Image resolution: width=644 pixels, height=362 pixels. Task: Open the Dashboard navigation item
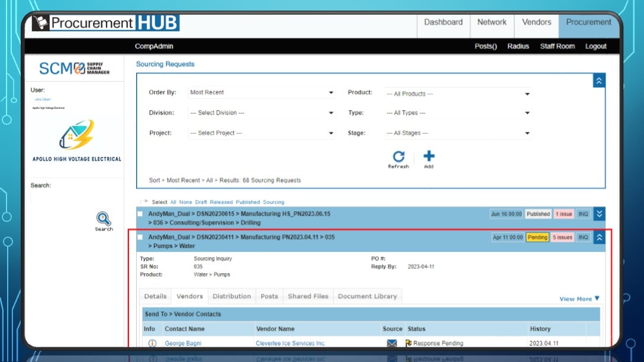pos(443,21)
